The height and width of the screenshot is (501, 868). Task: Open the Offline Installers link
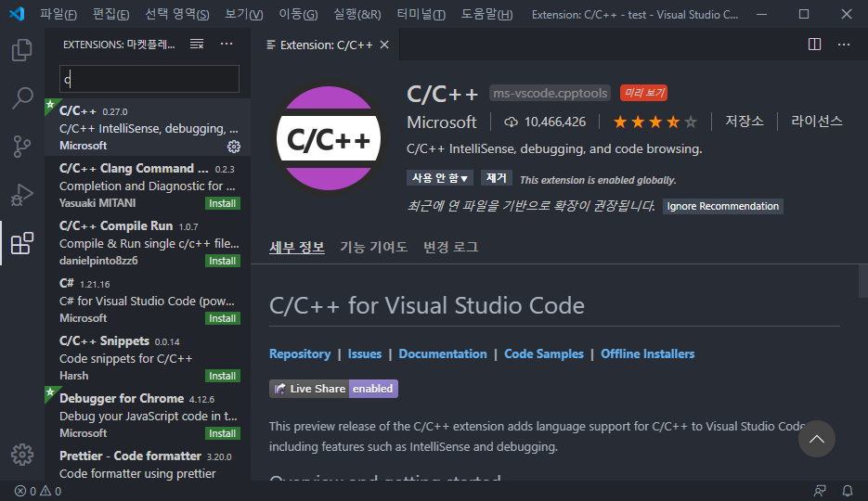tap(648, 353)
